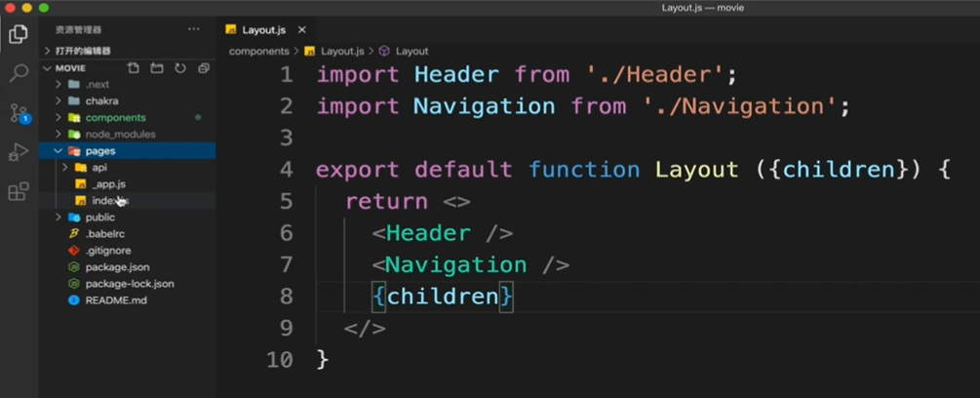Open the package-lock.json file
This screenshot has width=980, height=398.
[x=128, y=284]
